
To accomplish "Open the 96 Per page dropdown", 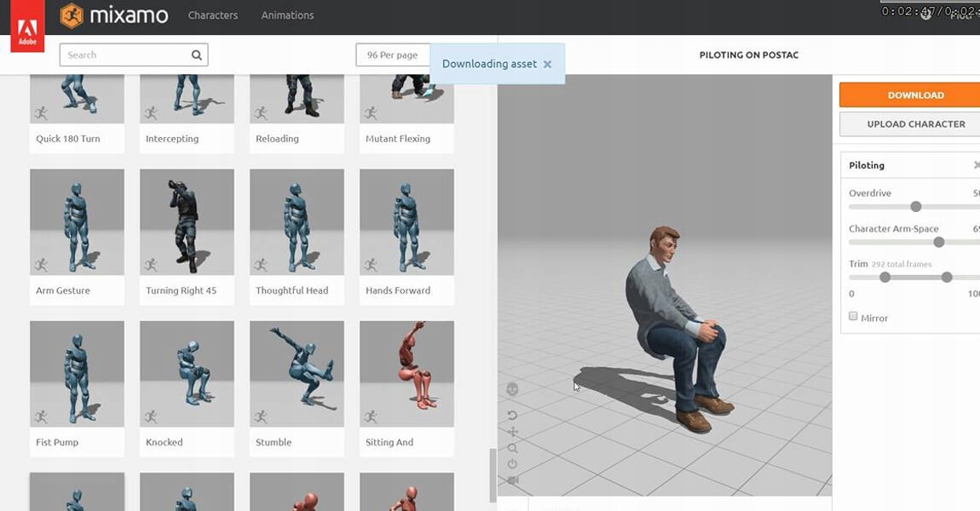I will [392, 55].
